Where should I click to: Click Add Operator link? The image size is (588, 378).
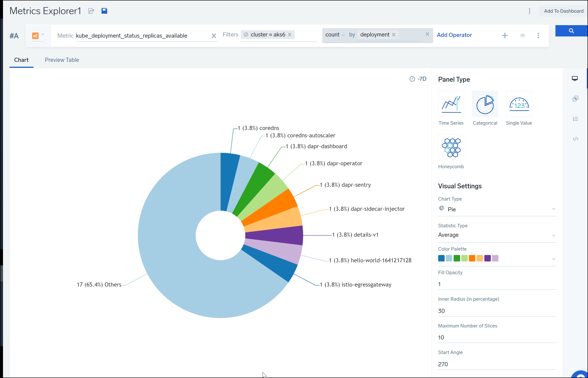point(454,35)
